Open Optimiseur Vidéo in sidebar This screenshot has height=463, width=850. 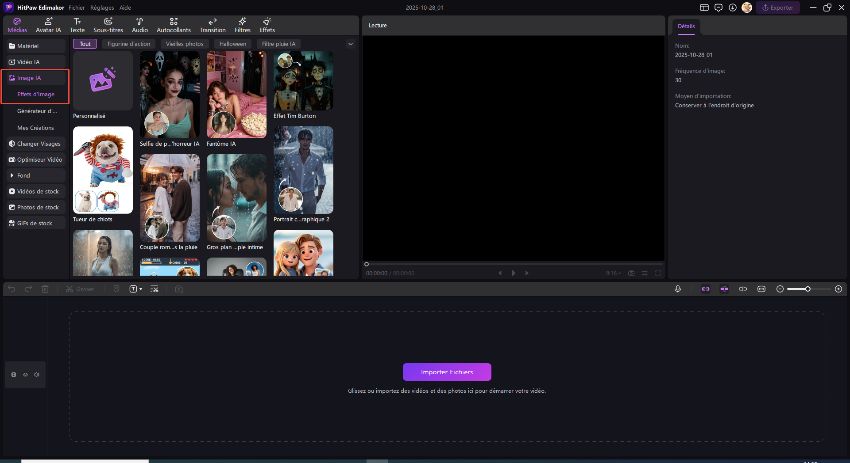click(35, 160)
